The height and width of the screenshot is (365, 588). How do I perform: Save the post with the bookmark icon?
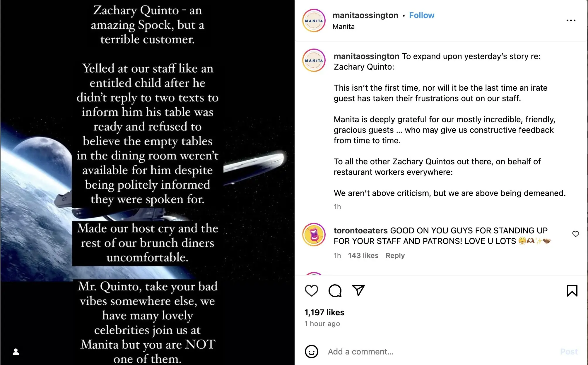(572, 291)
